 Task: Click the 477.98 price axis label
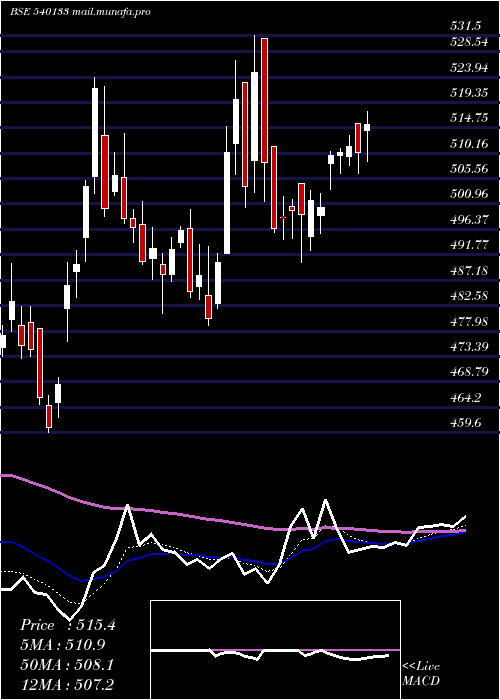470,321
